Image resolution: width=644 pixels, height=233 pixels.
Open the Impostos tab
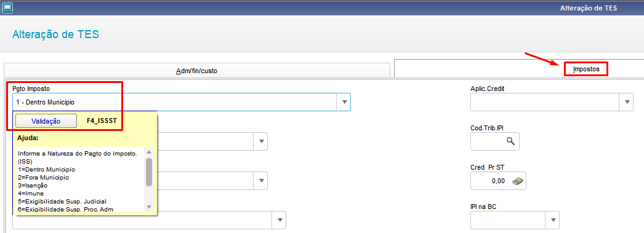tap(586, 69)
